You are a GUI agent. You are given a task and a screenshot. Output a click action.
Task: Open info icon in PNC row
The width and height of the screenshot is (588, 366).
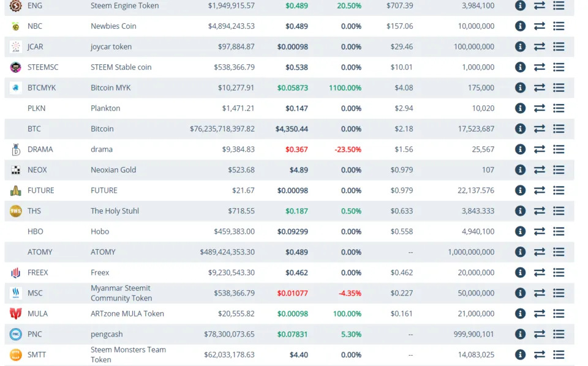point(520,334)
